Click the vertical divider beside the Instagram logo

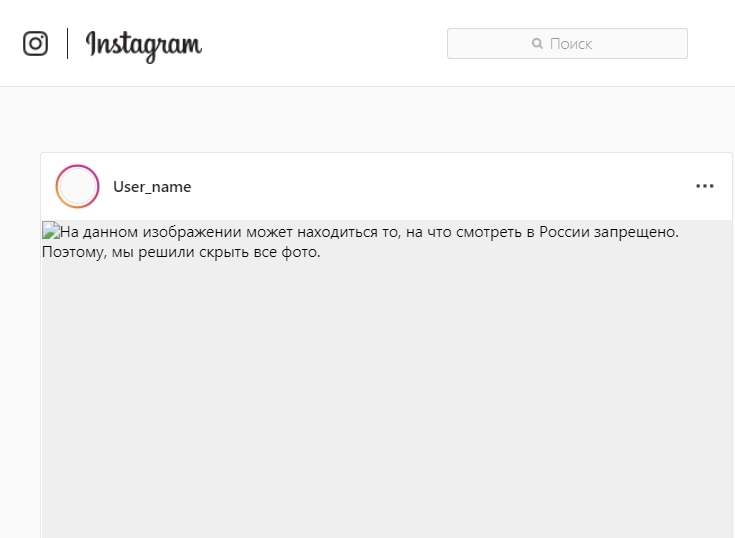[x=68, y=44]
